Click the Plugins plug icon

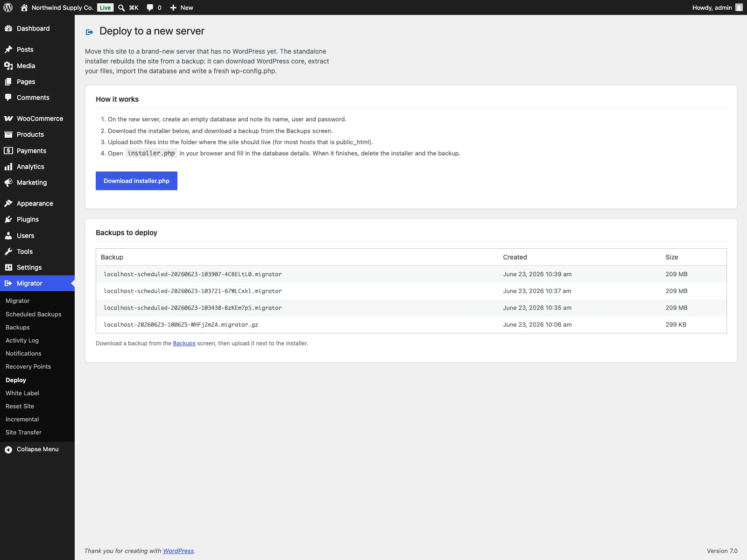(x=8, y=219)
